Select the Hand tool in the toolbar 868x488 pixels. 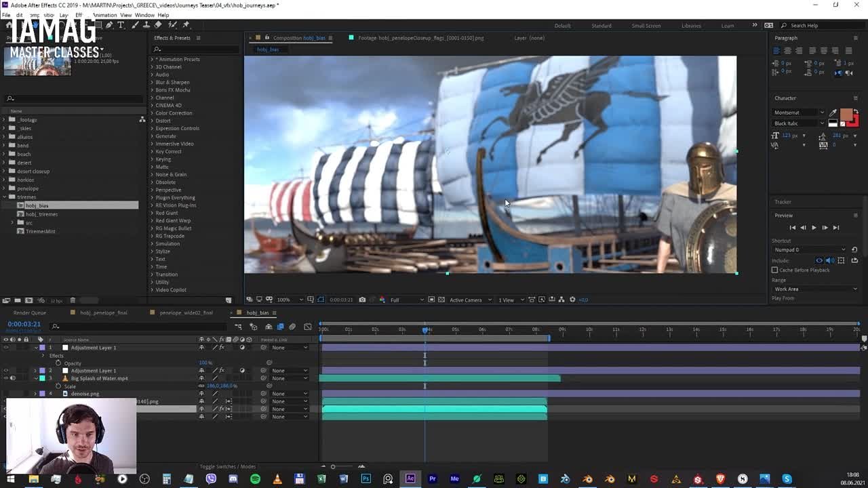coord(35,25)
